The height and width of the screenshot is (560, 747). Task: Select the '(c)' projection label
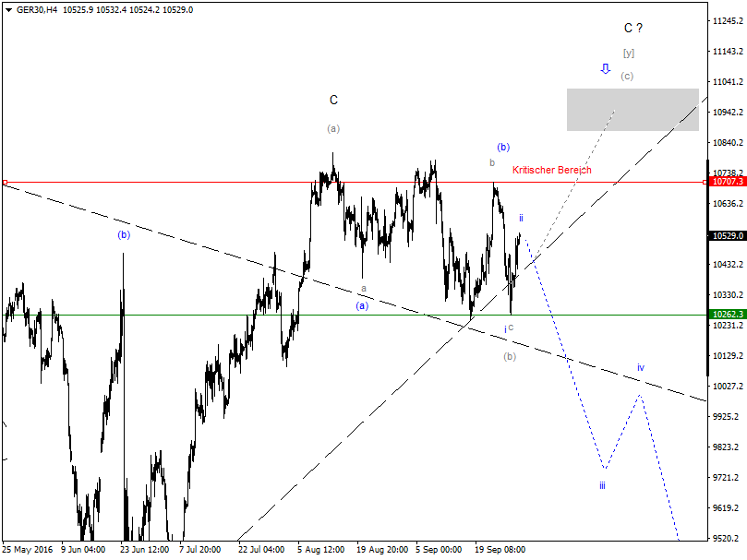click(x=627, y=77)
